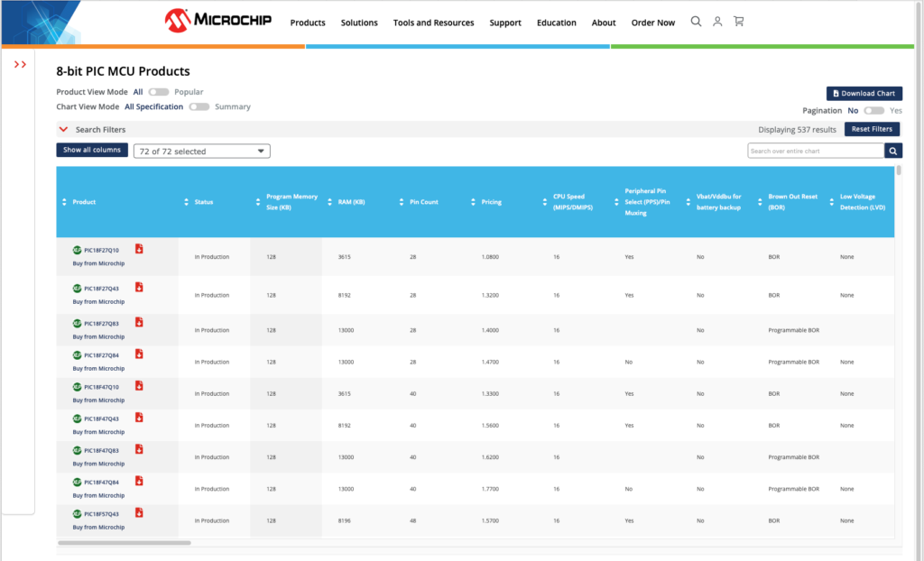Open the PIC18F47Q10 product link
The height and width of the screenshot is (561, 924).
[101, 387]
